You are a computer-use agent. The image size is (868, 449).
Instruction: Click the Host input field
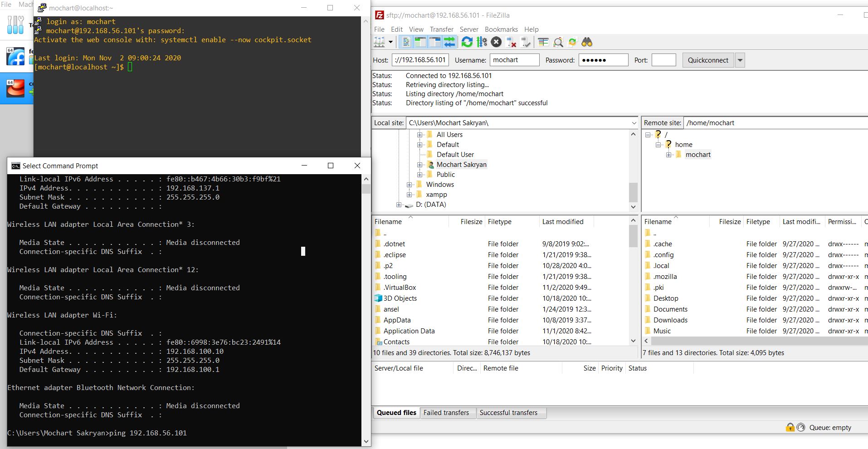click(x=420, y=60)
